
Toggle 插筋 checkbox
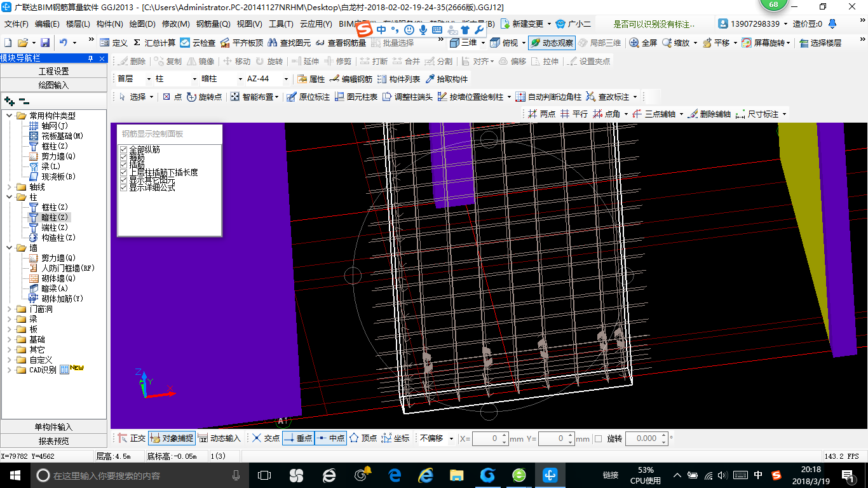[124, 165]
